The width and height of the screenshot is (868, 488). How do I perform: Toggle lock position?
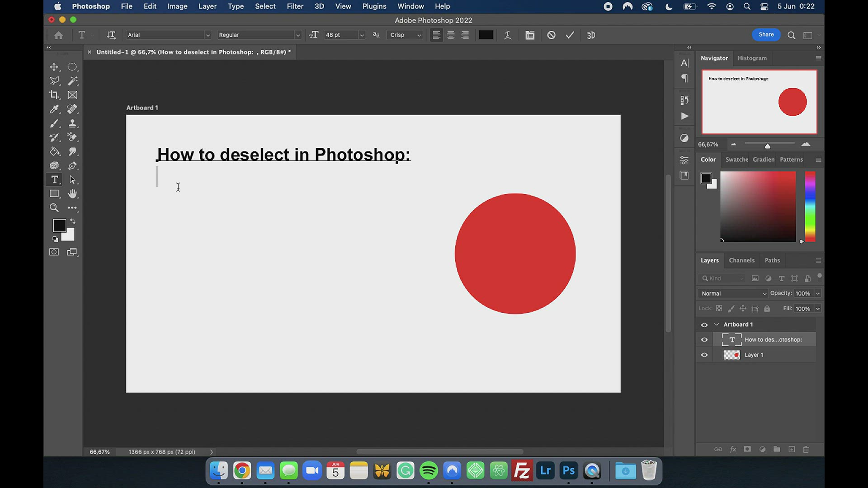tap(743, 309)
